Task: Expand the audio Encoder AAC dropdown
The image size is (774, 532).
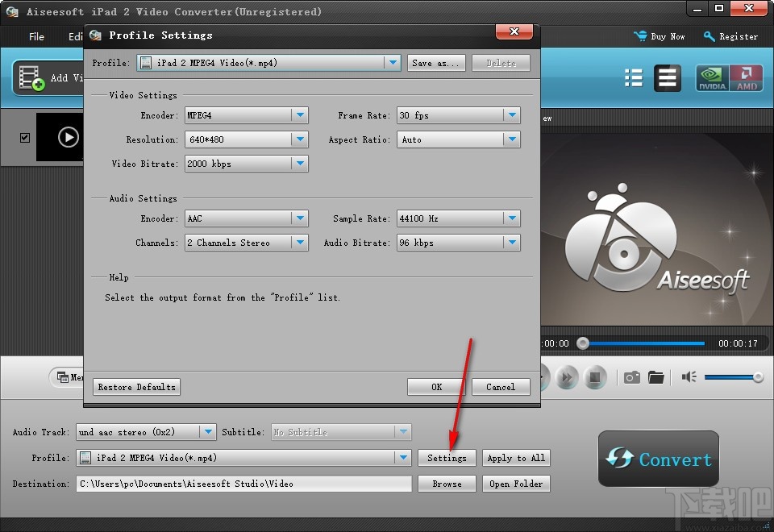Action: [300, 218]
